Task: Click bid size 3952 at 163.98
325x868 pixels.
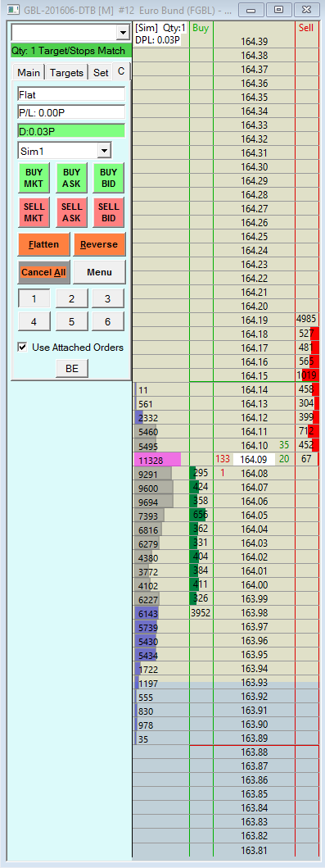Action: (201, 612)
